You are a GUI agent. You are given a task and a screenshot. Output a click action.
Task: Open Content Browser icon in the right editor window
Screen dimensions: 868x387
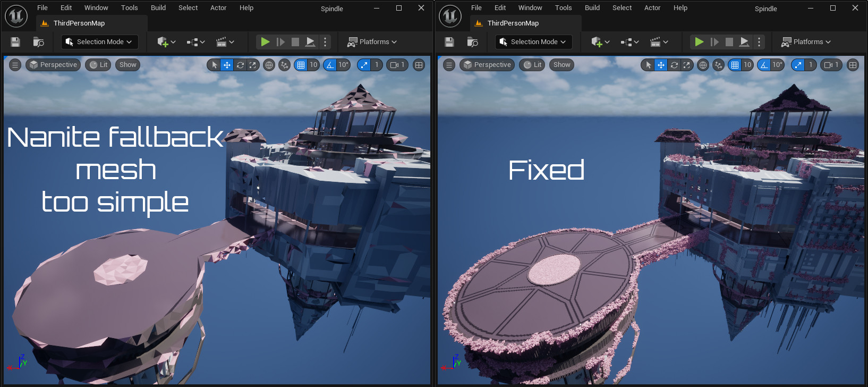(x=472, y=42)
